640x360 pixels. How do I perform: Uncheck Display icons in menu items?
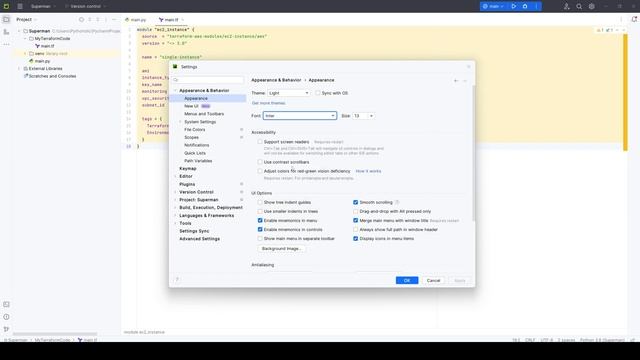(356, 238)
